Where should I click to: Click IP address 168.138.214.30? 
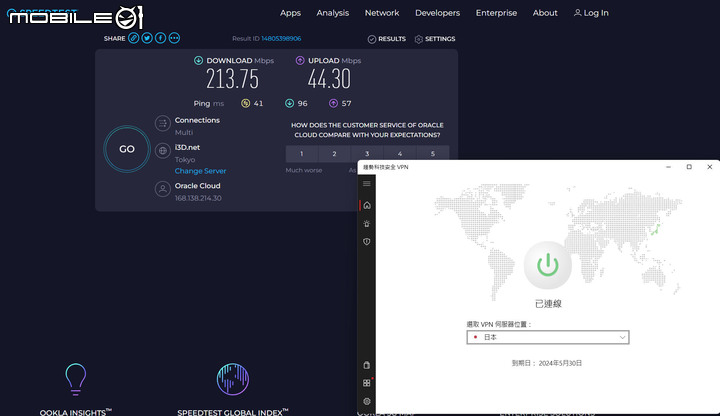[x=198, y=198]
